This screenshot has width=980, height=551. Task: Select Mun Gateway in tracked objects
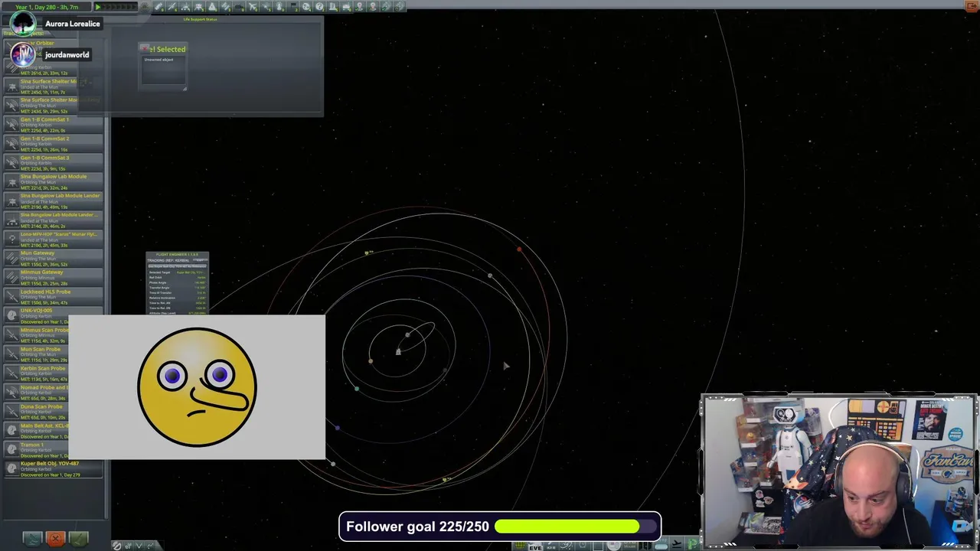click(54, 259)
